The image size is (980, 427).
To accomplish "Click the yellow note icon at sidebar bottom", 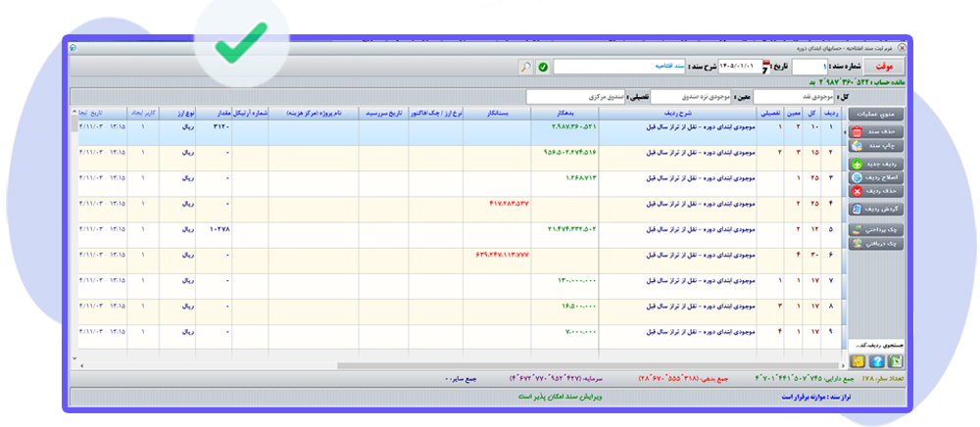I will (857, 360).
